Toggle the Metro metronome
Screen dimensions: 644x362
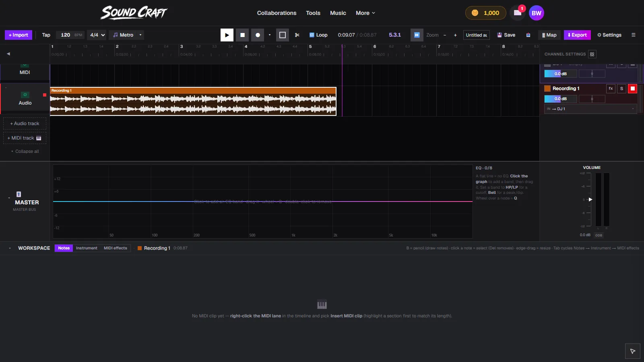[123, 35]
